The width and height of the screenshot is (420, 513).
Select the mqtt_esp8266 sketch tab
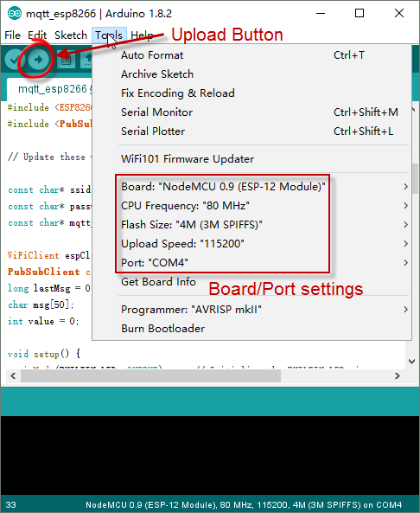tap(53, 89)
